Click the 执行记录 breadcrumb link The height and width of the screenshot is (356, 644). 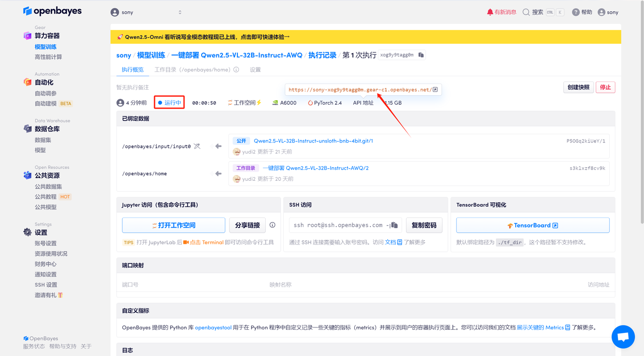pyautogui.click(x=323, y=55)
